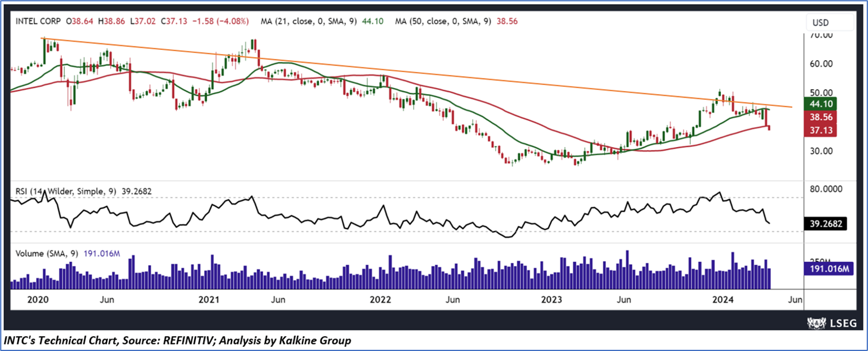
Task: Click the INTEL CORP symbol label
Action: point(39,21)
